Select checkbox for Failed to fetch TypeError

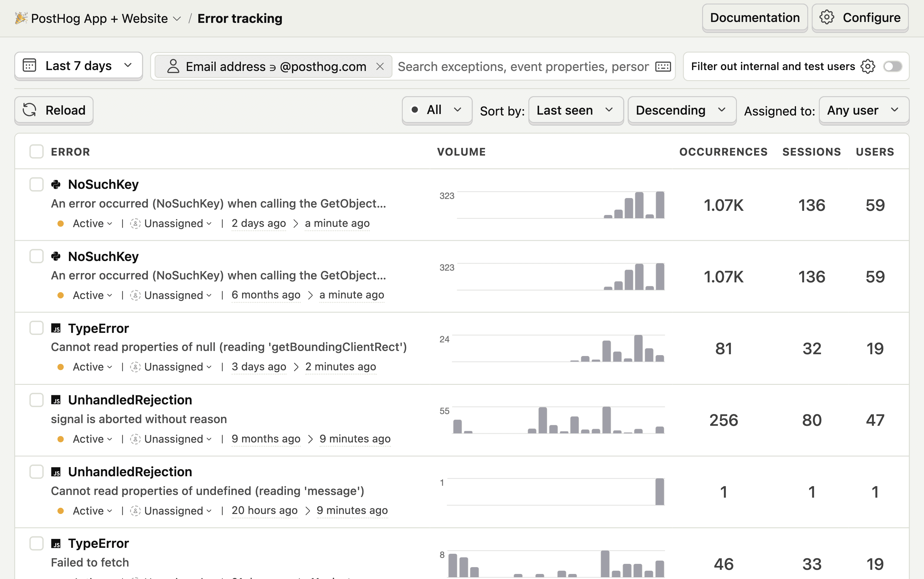[36, 543]
